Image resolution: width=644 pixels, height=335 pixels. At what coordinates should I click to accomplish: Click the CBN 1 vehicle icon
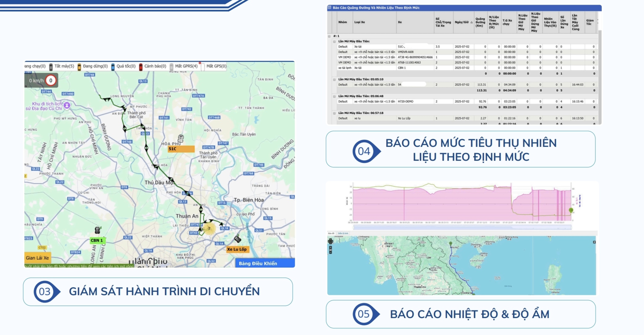[x=97, y=230]
